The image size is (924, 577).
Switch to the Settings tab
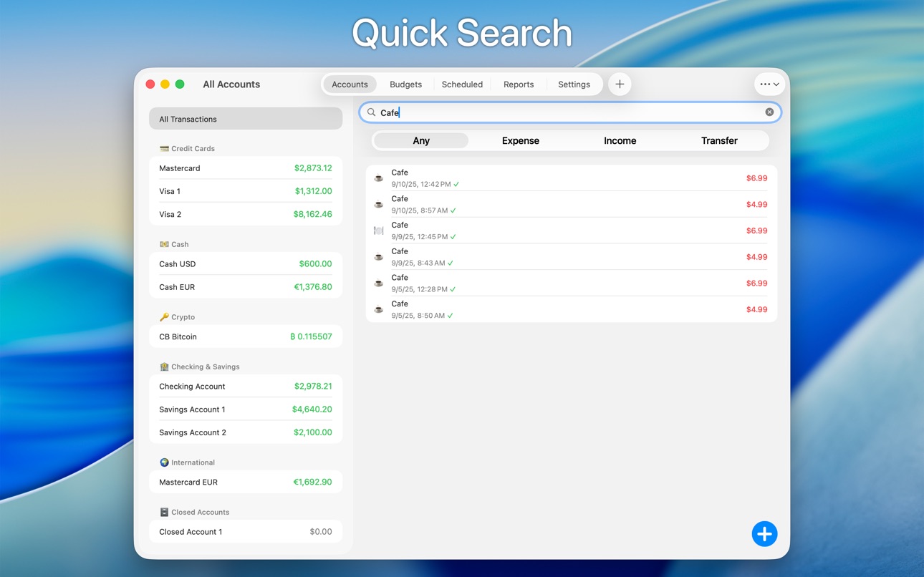point(574,84)
